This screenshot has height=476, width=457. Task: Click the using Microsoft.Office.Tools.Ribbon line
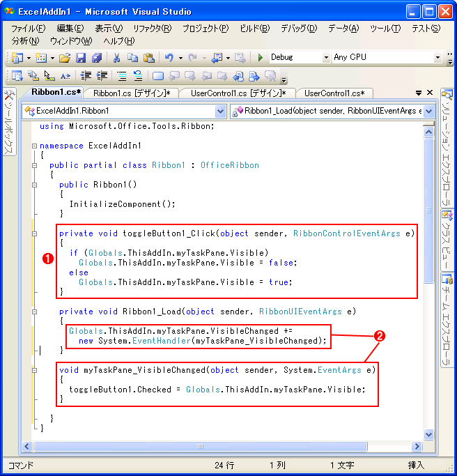(127, 126)
